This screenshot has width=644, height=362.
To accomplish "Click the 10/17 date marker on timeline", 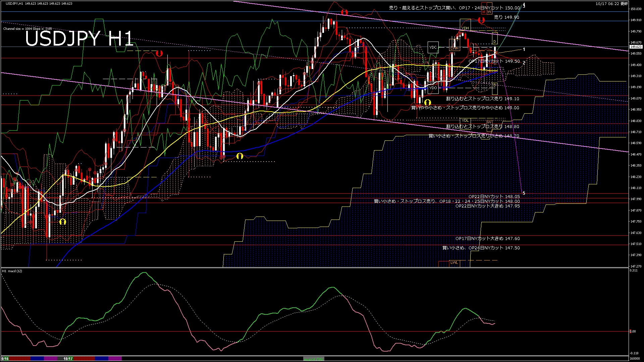I will 68,359.
